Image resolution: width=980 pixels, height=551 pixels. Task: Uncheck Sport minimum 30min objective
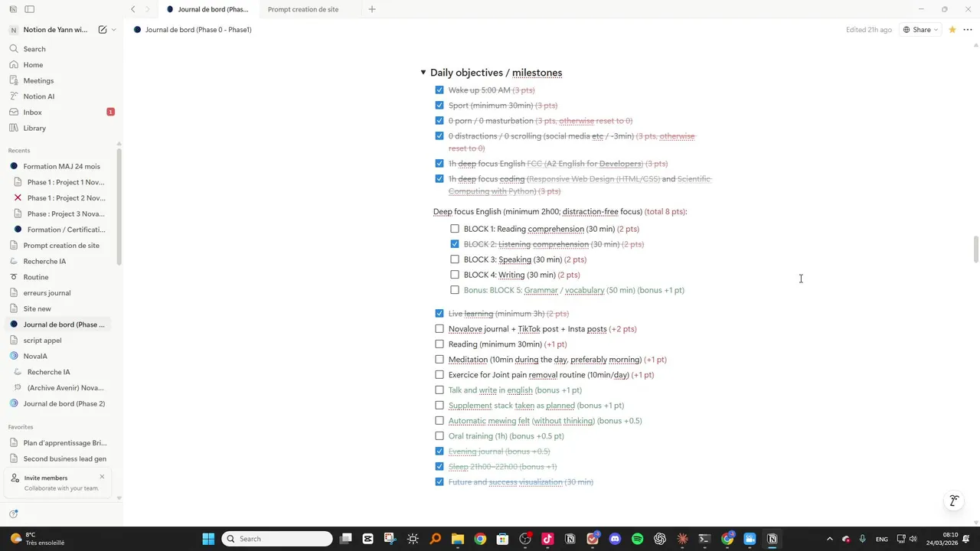tap(439, 106)
